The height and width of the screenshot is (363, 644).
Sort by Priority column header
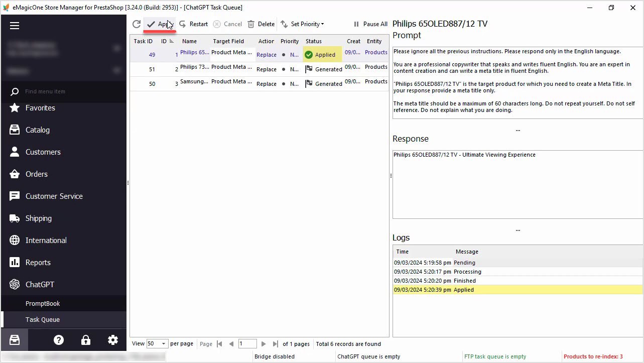290,41
